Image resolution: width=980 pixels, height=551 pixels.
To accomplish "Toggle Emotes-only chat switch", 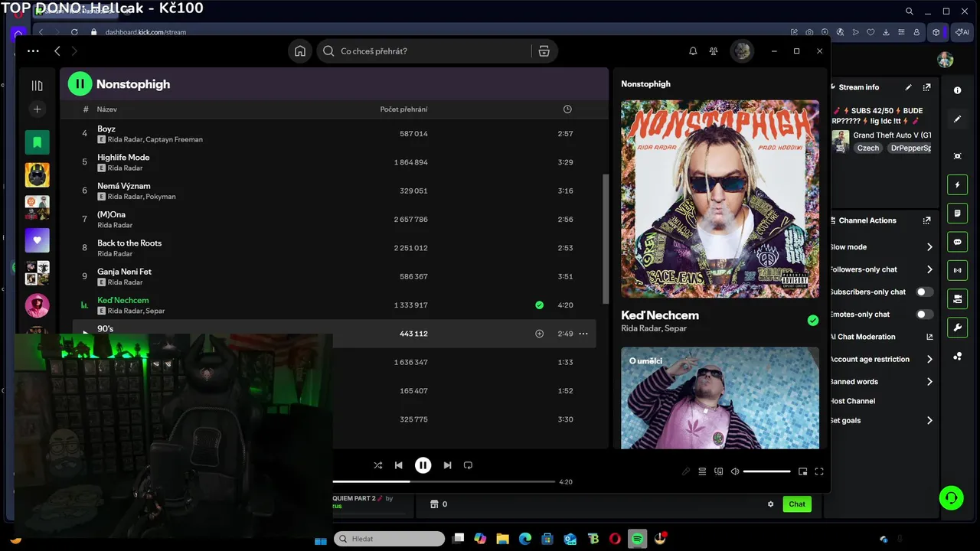I will 925,315.
